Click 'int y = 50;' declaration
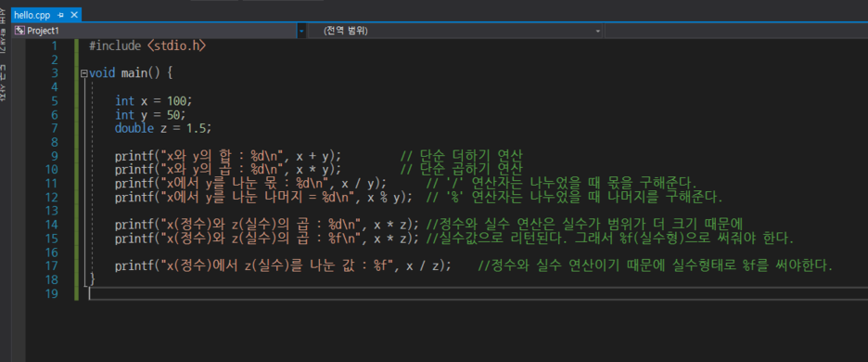Image resolution: width=868 pixels, height=362 pixels. coord(150,115)
